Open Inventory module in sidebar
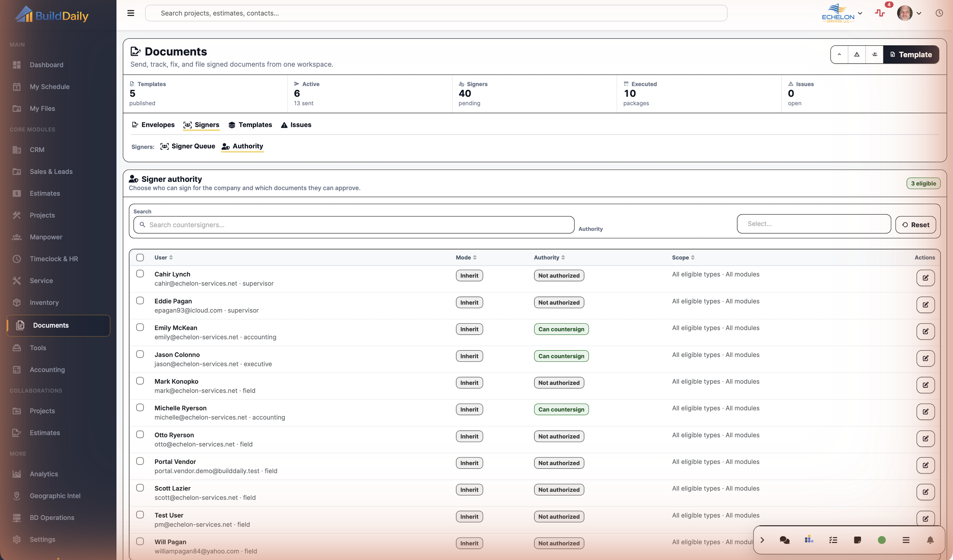The height and width of the screenshot is (560, 953). pyautogui.click(x=58, y=303)
